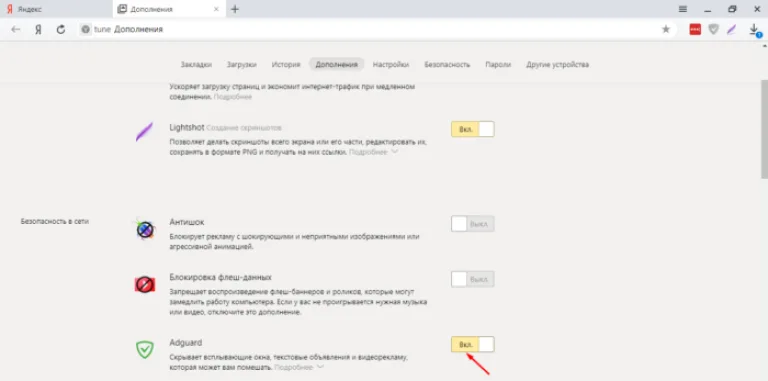
Task: Bookmark this page with the star icon
Action: (666, 29)
